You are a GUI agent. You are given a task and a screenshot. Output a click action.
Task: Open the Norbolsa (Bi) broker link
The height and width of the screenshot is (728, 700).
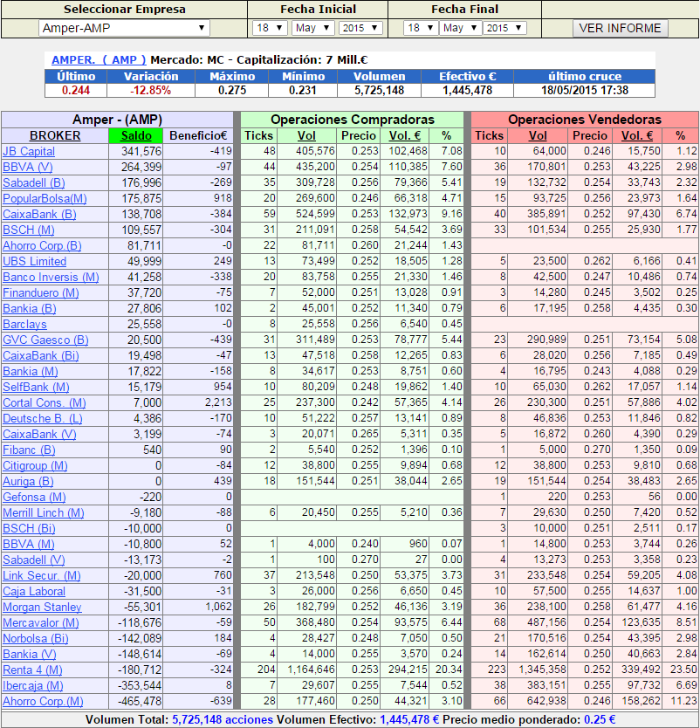tap(36, 639)
